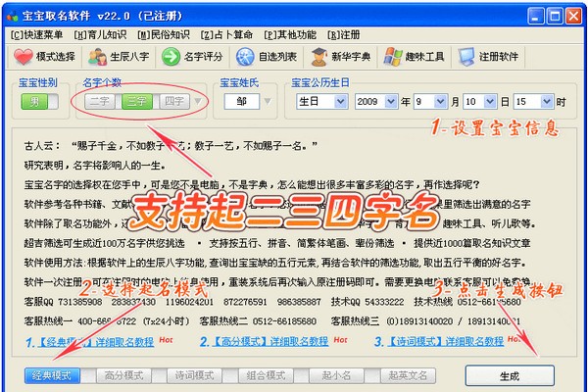Expand the 宝宝姓氏 surname dropdown arrow
The width and height of the screenshot is (588, 392).
268,101
